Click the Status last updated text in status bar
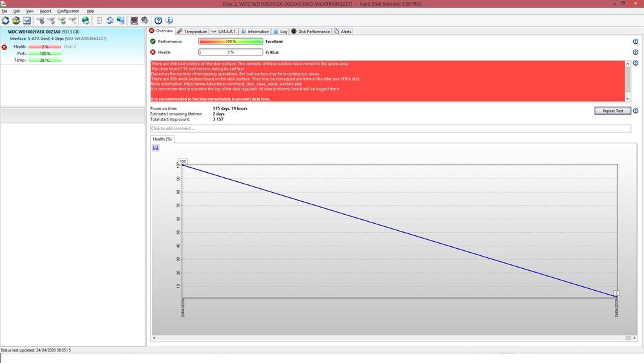This screenshot has height=363, width=644. pyautogui.click(x=35, y=350)
